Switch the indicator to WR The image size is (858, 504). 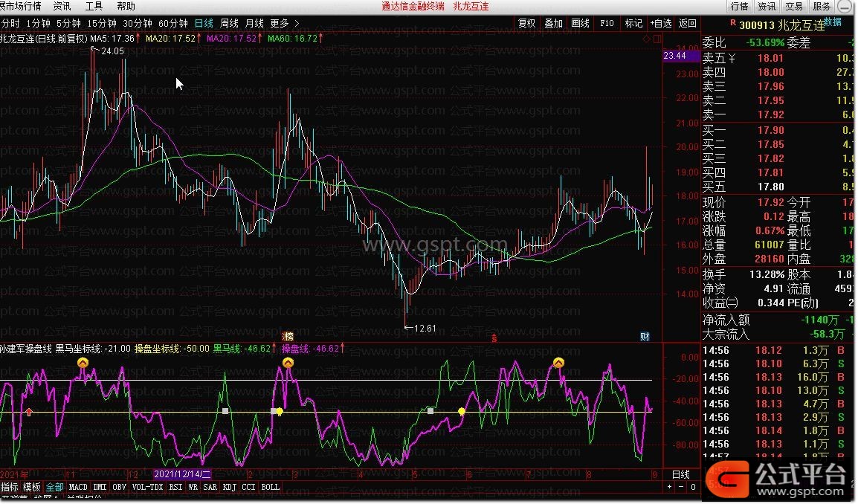193,487
